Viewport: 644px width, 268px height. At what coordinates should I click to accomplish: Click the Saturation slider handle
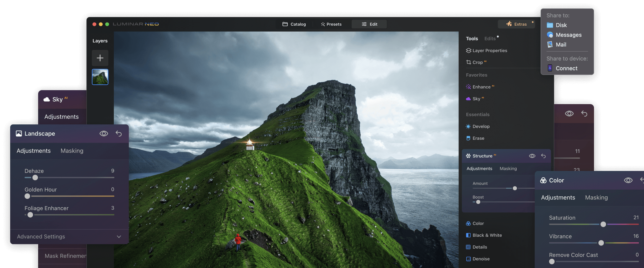coord(603,224)
